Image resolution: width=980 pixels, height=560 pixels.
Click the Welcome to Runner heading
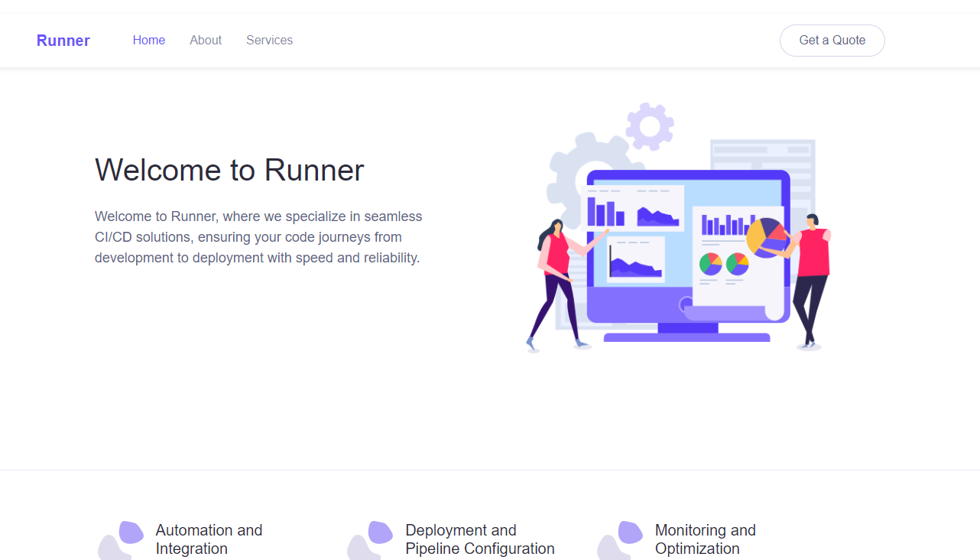229,170
